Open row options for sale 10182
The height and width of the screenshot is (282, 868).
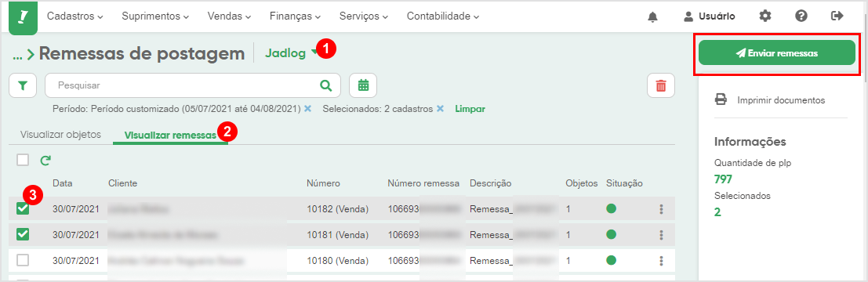[661, 209]
